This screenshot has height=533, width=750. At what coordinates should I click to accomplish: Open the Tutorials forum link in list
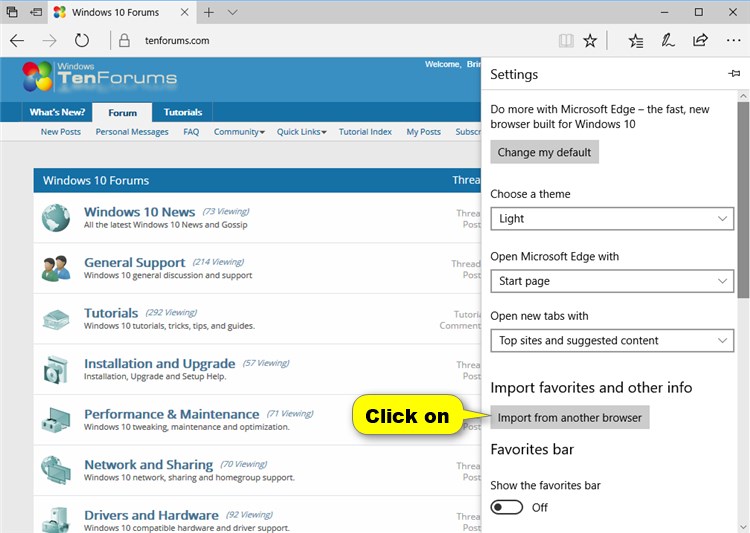tap(111, 313)
